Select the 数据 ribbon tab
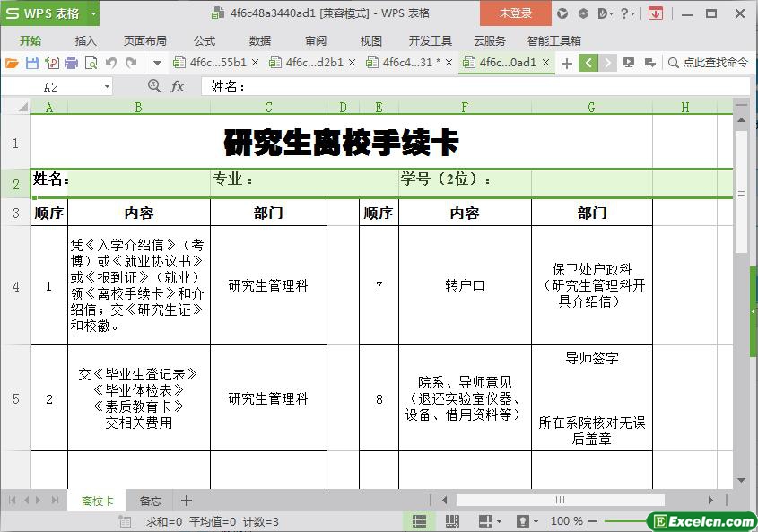758x532 pixels. pos(259,41)
